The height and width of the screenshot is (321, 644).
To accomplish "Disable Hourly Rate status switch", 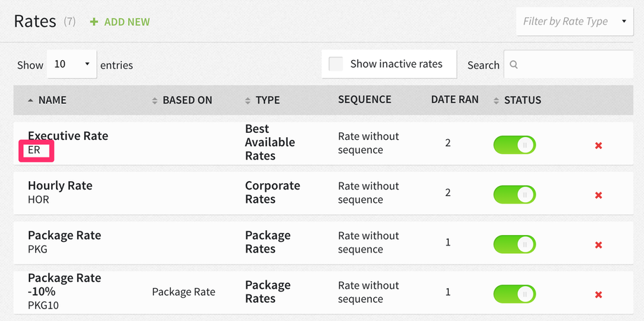I will (514, 194).
